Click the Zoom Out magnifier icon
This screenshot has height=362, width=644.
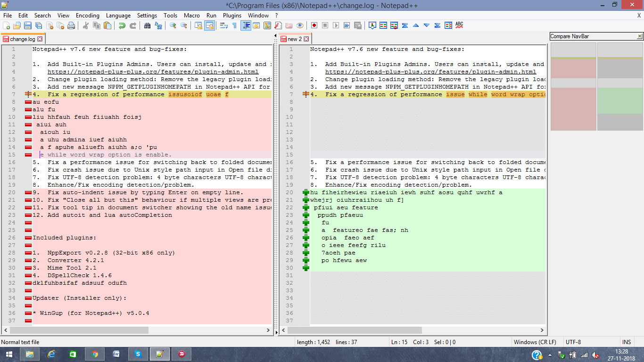pyautogui.click(x=184, y=25)
